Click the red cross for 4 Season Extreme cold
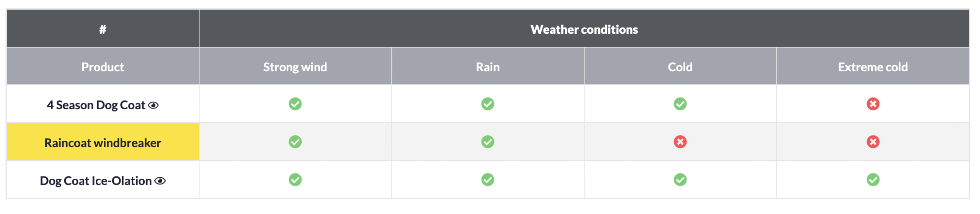The width and height of the screenshot is (980, 214). 873,104
